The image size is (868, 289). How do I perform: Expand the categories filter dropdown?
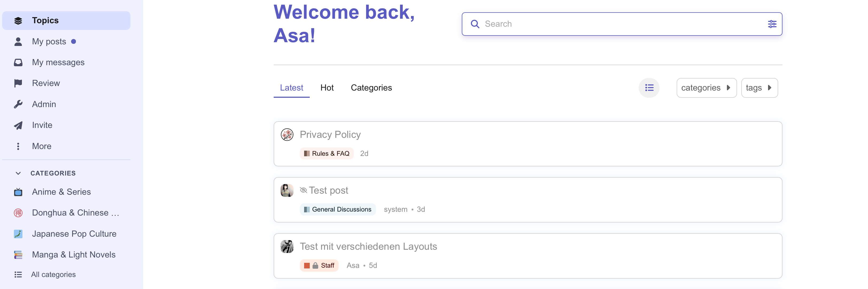point(706,88)
